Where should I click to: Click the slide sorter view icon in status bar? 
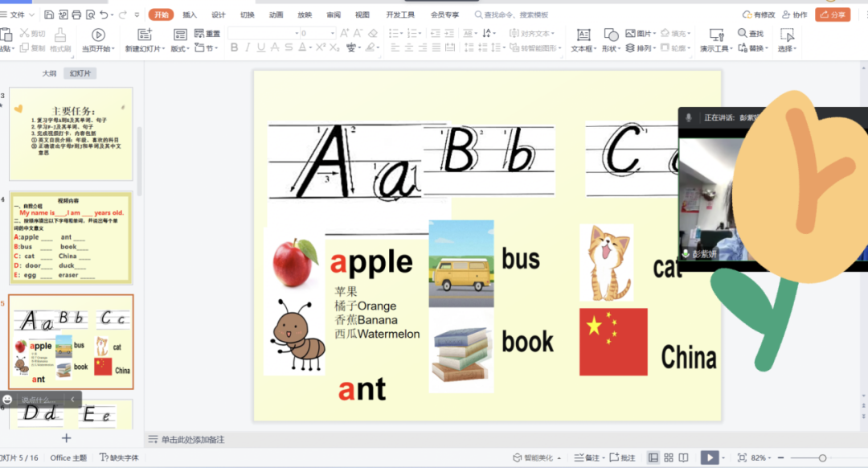click(668, 458)
